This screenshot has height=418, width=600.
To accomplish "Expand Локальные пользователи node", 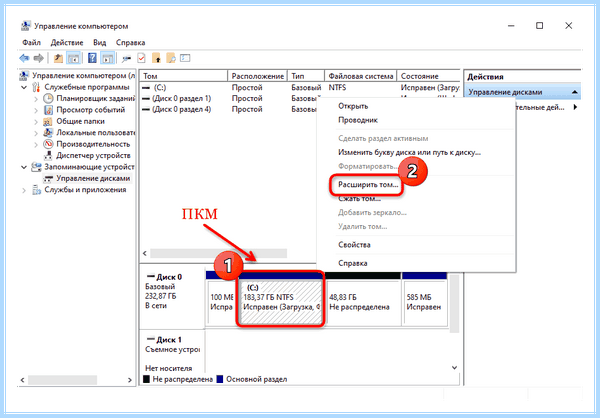I will pyautogui.click(x=36, y=133).
